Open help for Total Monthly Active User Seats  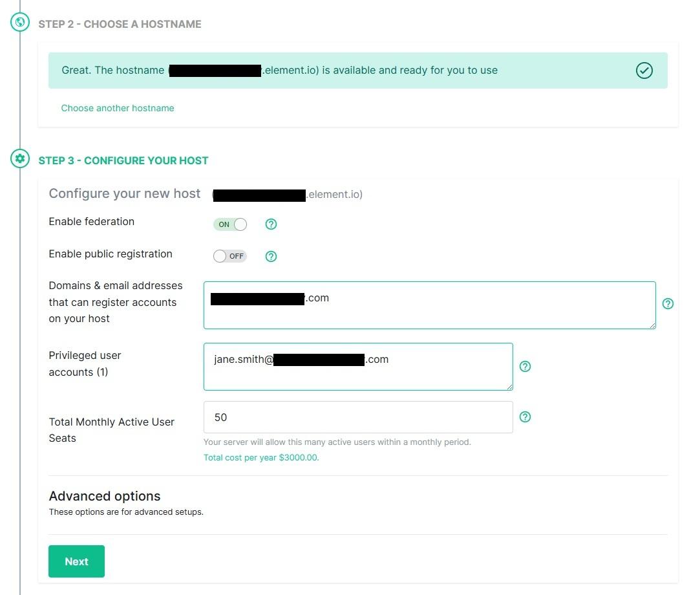pyautogui.click(x=525, y=416)
